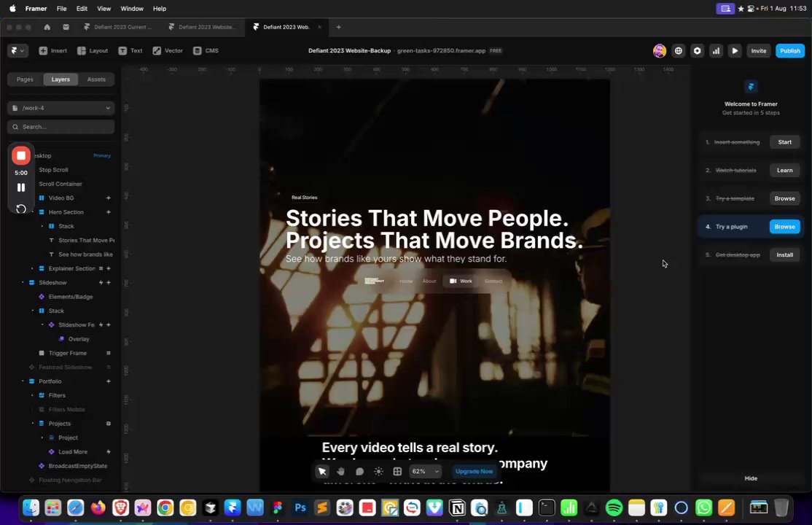Click the user avatar in the top bar
Viewport: 812px width, 525px height.
coord(659,51)
